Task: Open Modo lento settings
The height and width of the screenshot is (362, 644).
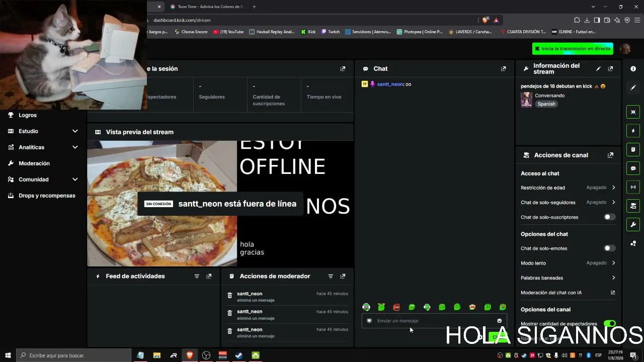Action: pyautogui.click(x=568, y=263)
